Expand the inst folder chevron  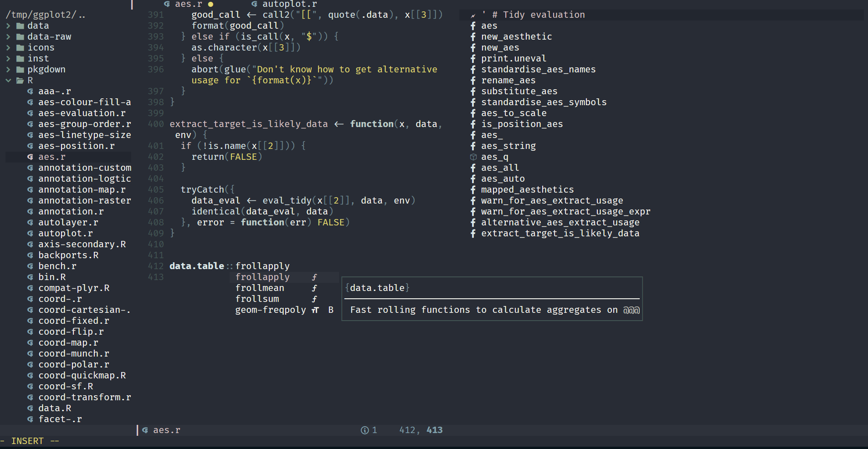tap(8, 59)
